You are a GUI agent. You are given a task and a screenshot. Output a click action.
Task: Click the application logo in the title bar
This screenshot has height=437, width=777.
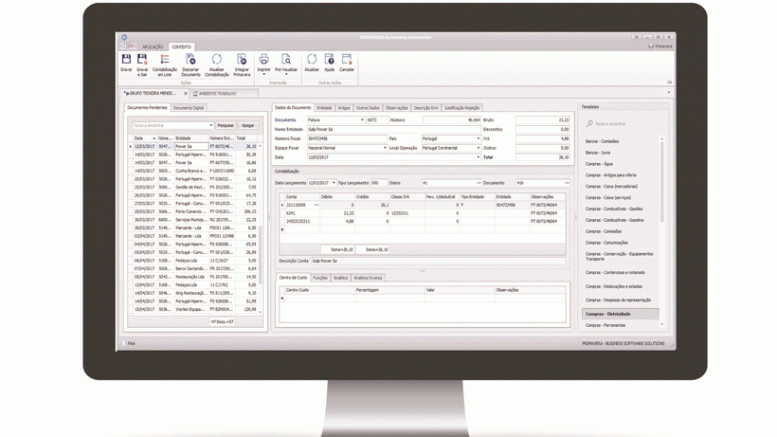(124, 37)
